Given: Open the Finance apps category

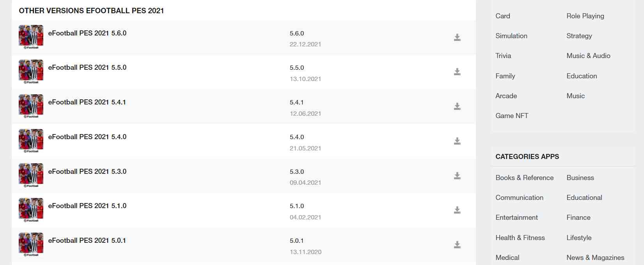Looking at the screenshot, I should tap(578, 217).
